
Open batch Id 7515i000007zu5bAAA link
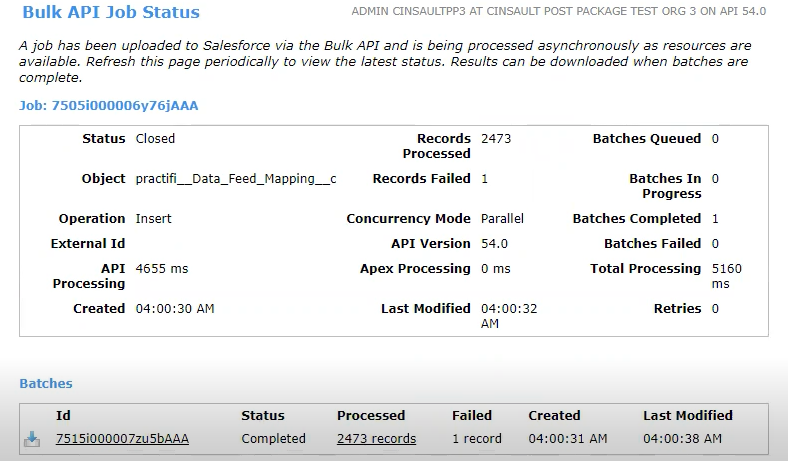coord(122,439)
